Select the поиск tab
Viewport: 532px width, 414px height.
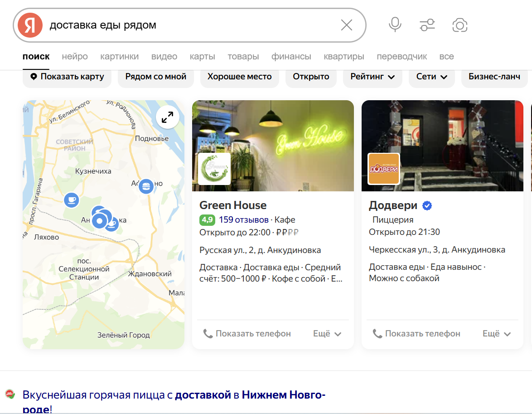pos(36,56)
